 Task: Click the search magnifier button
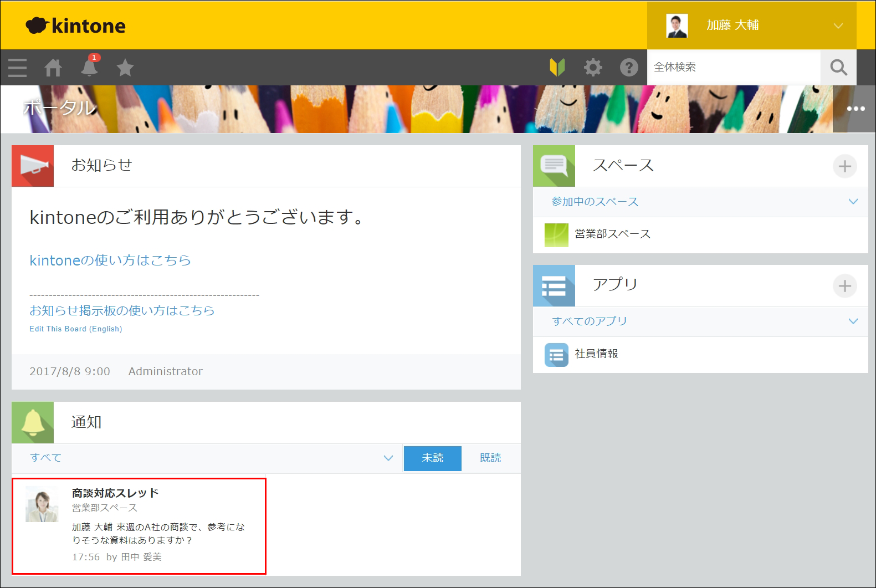(x=838, y=68)
